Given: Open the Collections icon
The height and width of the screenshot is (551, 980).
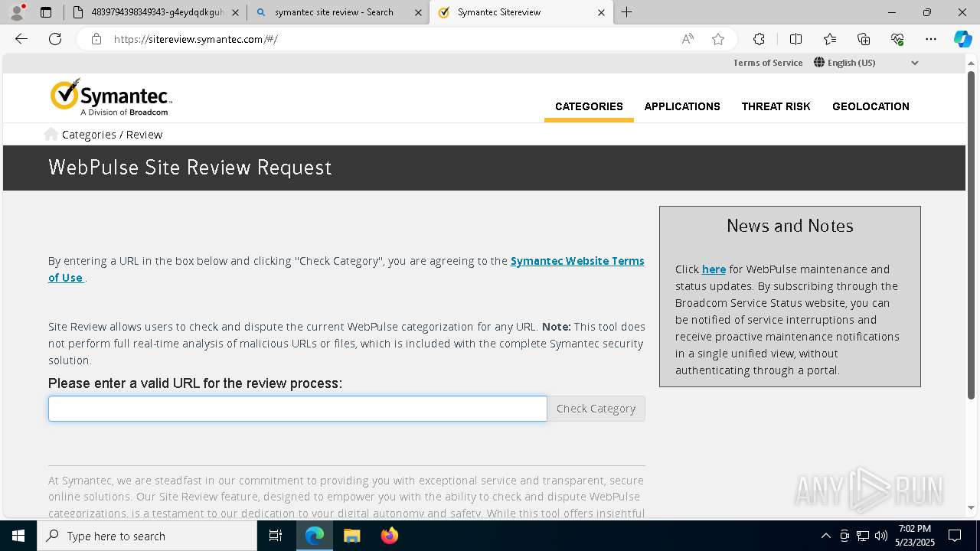Looking at the screenshot, I should click(864, 39).
